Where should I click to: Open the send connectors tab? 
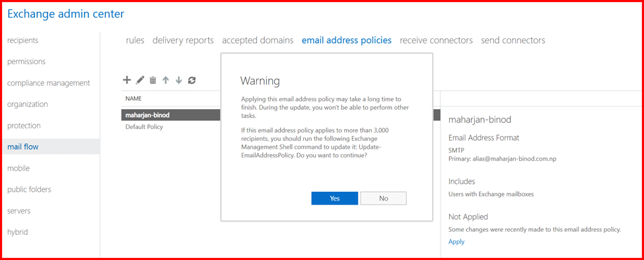(513, 40)
